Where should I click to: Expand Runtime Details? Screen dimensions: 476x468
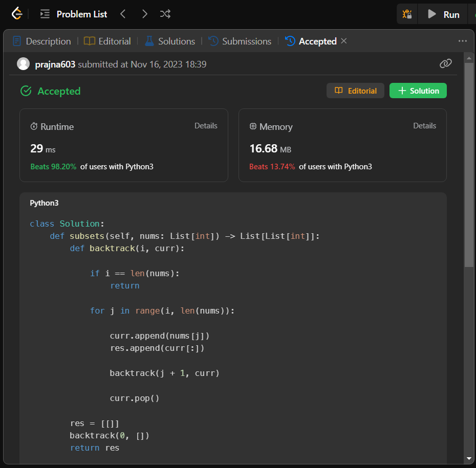[206, 126]
